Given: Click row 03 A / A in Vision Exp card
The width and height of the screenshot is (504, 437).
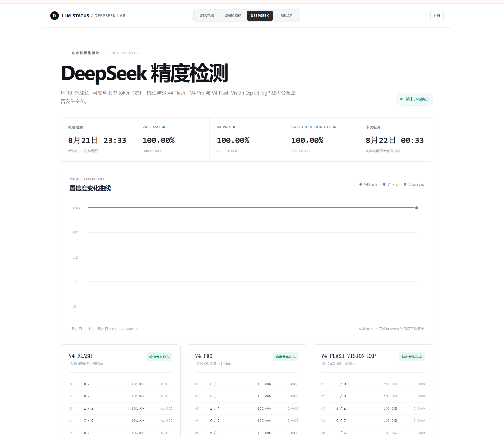Looking at the screenshot, I should click(373, 408).
